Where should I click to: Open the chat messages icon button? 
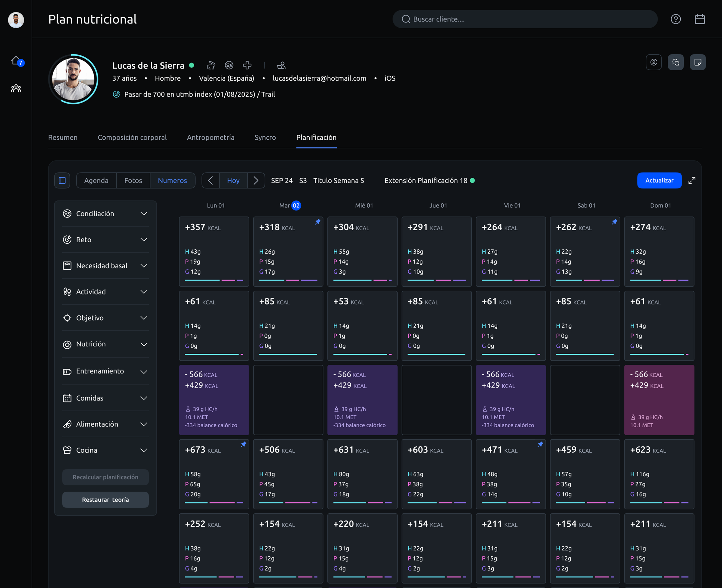click(x=676, y=62)
